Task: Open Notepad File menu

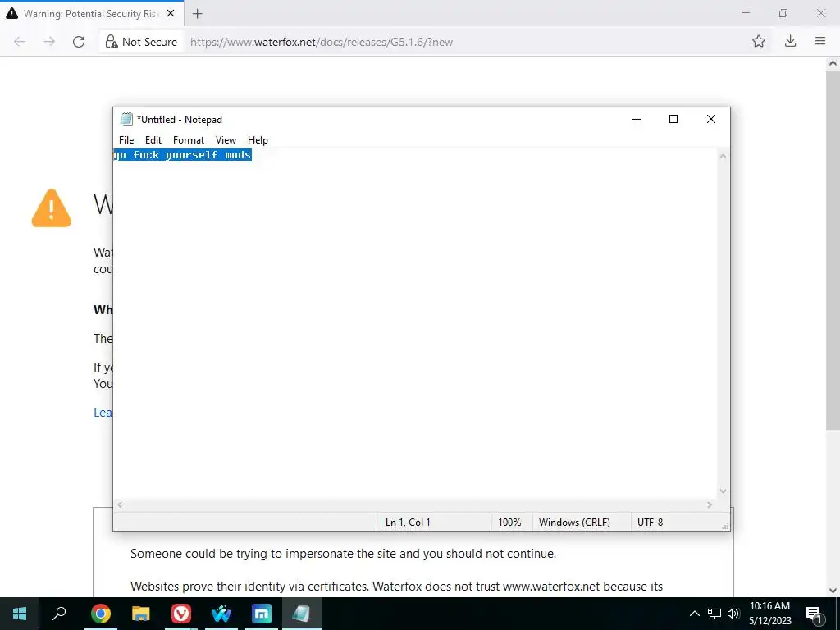Action: (126, 139)
